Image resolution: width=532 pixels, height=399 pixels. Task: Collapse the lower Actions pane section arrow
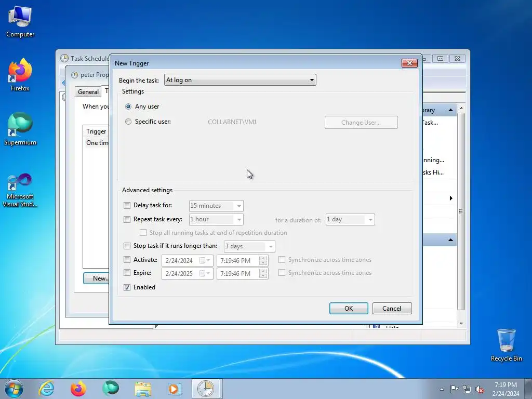(x=450, y=240)
